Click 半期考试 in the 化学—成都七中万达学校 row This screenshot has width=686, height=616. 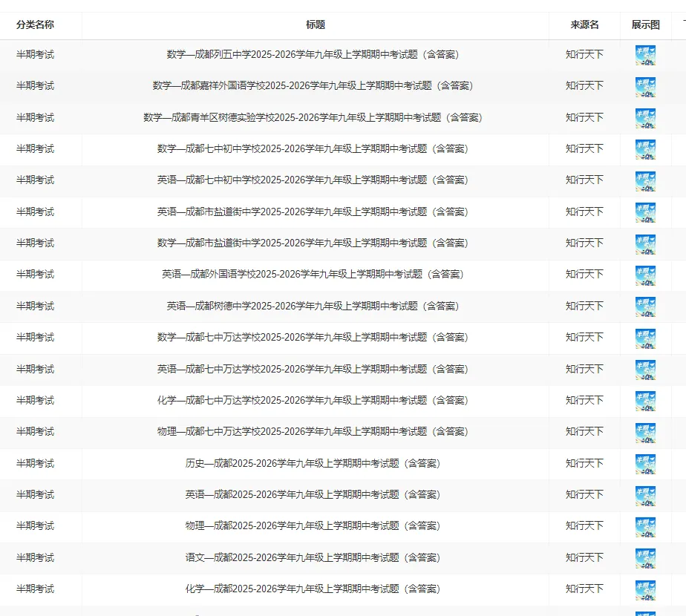click(35, 400)
